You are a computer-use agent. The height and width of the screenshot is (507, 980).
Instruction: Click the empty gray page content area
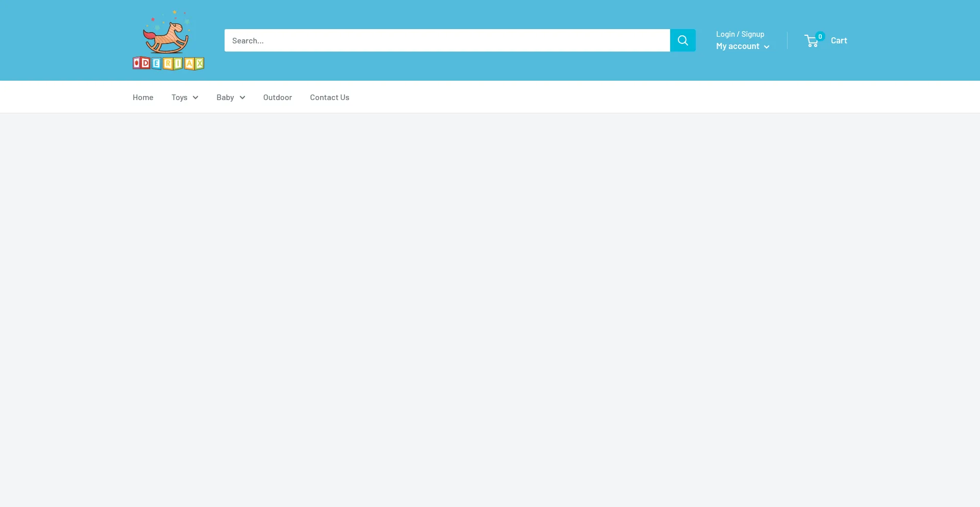pyautogui.click(x=490, y=306)
